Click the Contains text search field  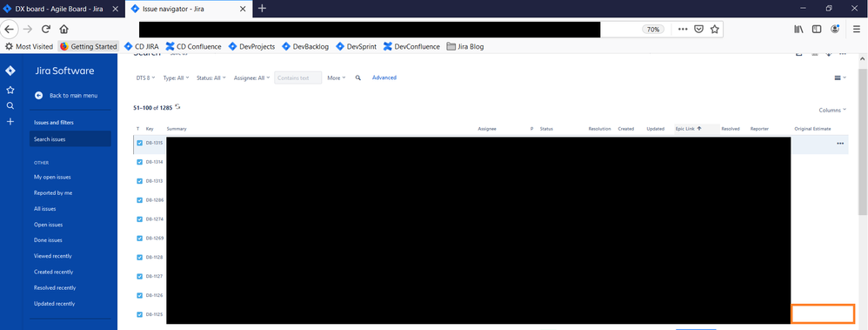coord(297,77)
